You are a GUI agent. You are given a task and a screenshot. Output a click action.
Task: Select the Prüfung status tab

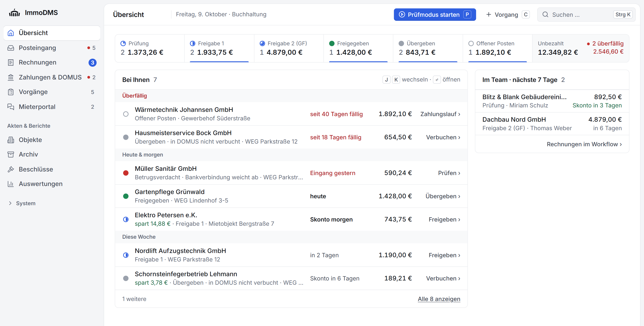150,48
